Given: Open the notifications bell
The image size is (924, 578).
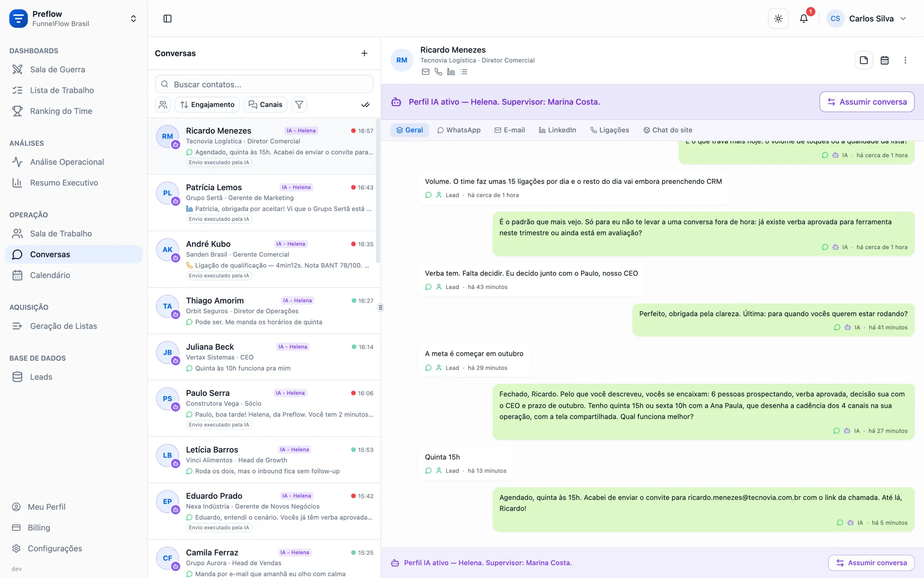Looking at the screenshot, I should pos(804,18).
